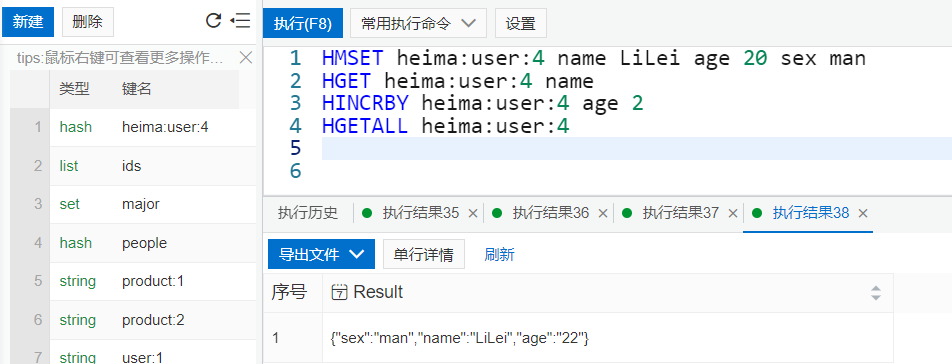Click the refresh key list icon
952x364 pixels.
(x=213, y=21)
